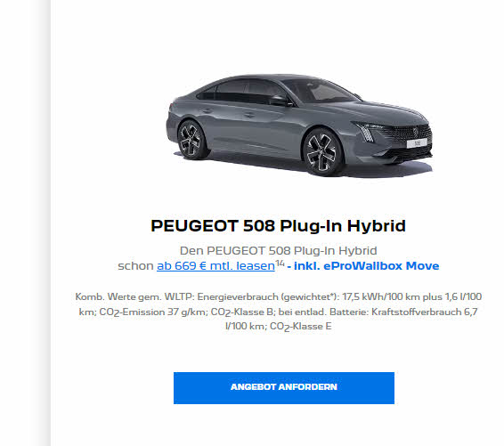Click 'Den PEUGEOT 508 Plug-In Hybrid' subtitle
The width and height of the screenshot is (504, 446).
pyautogui.click(x=278, y=251)
